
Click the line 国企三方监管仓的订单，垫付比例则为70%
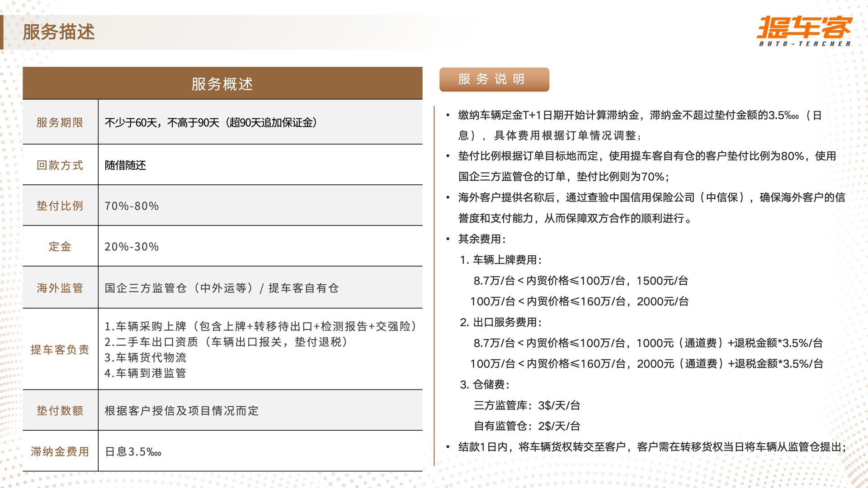point(564,177)
